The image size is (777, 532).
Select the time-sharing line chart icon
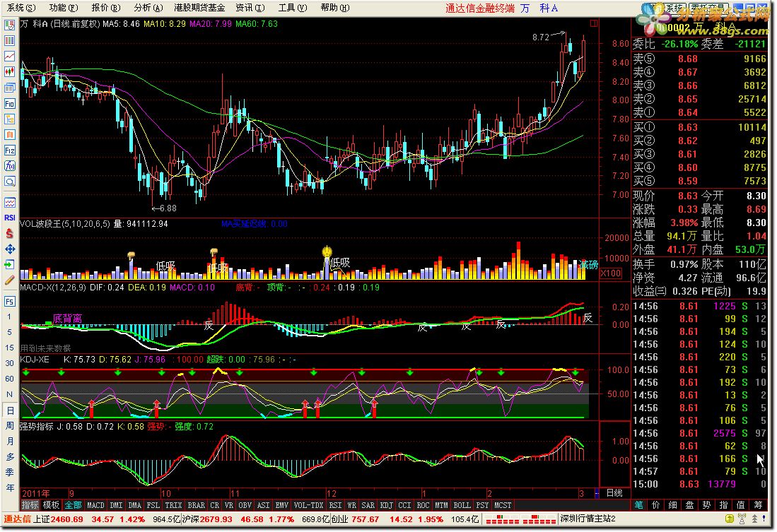[9, 56]
